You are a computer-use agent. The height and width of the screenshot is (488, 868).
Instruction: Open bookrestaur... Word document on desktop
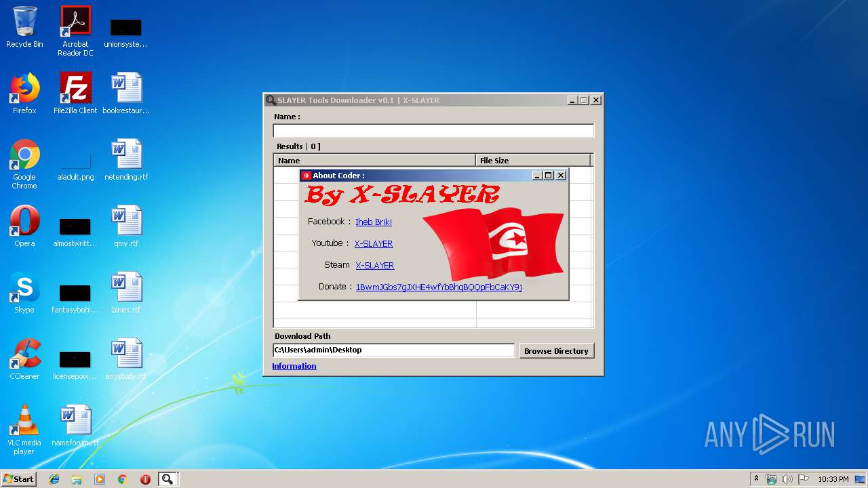[x=126, y=94]
